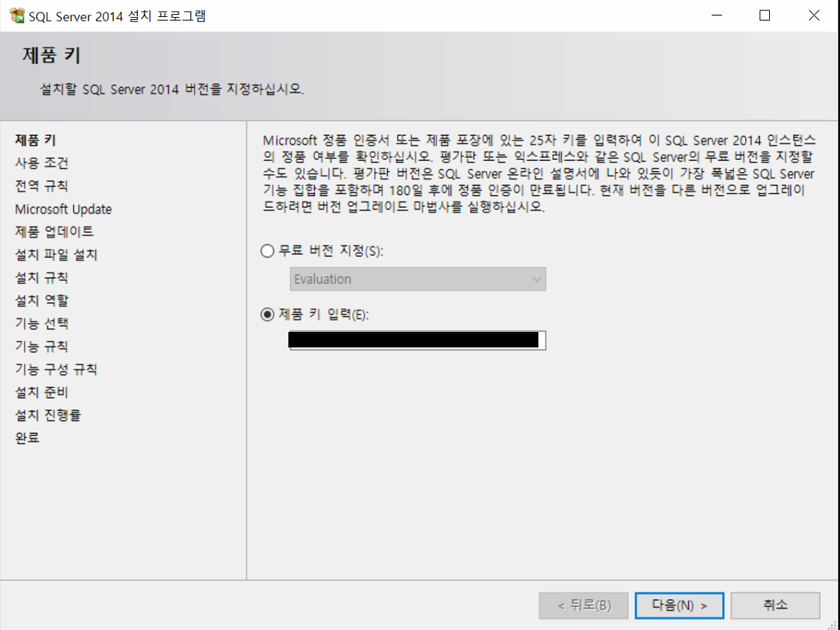Click the 완료 step text

[x=27, y=438]
